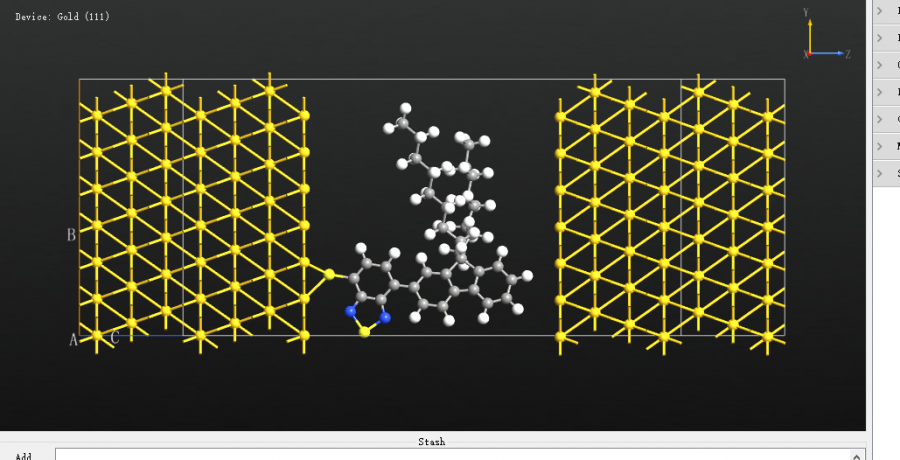Expand the sixth group in right panel
Viewport: 900px width, 460px height.
880,146
